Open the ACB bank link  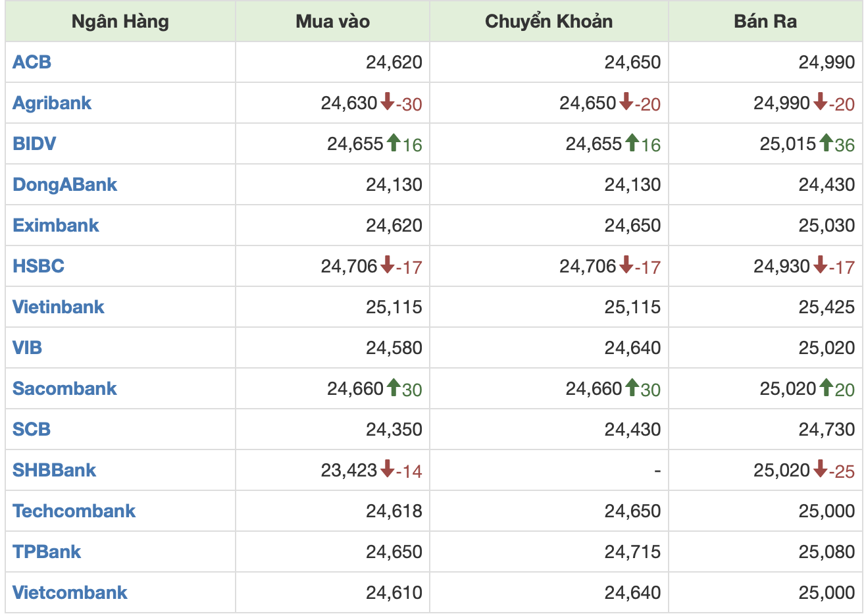tap(32, 62)
